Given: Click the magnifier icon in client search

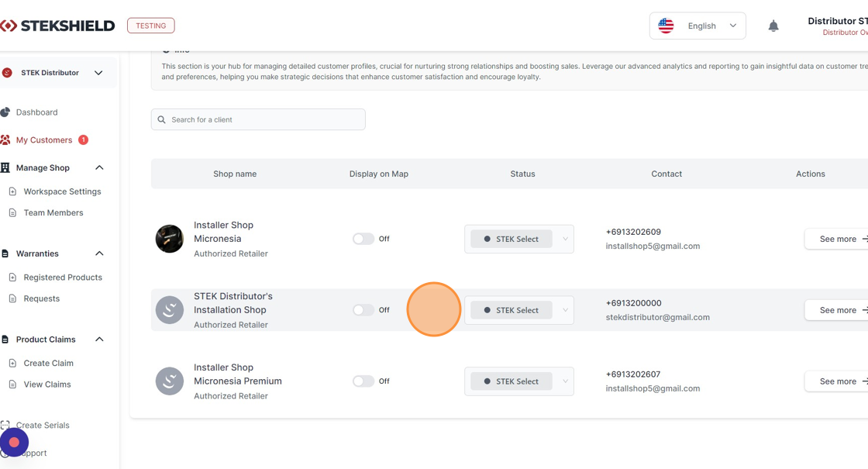Looking at the screenshot, I should pyautogui.click(x=162, y=119).
